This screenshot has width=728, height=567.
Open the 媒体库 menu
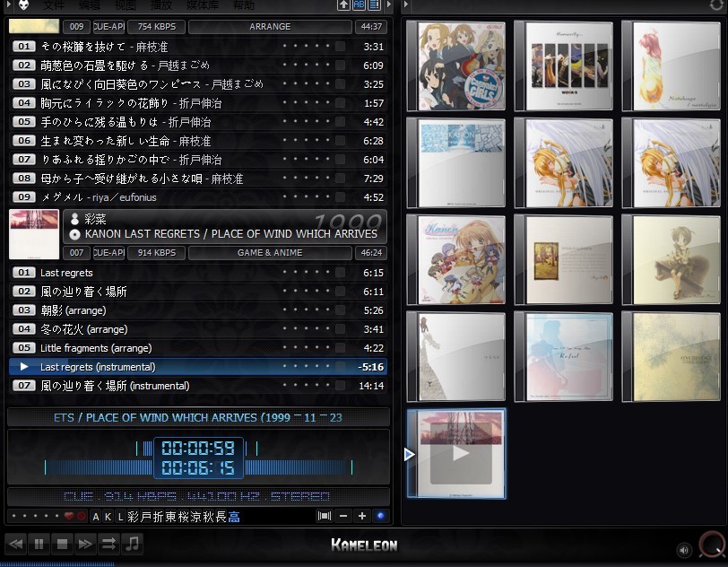tap(203, 5)
